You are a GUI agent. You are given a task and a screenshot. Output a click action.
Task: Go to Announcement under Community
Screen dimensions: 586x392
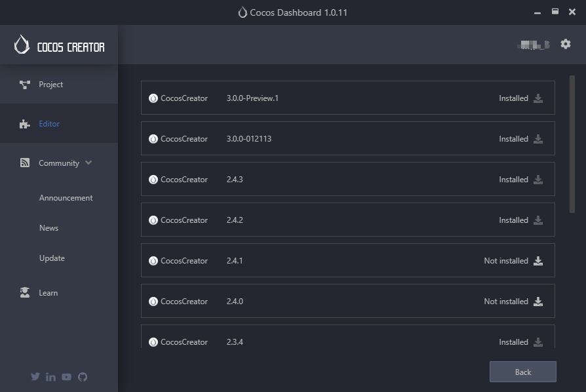[66, 198]
